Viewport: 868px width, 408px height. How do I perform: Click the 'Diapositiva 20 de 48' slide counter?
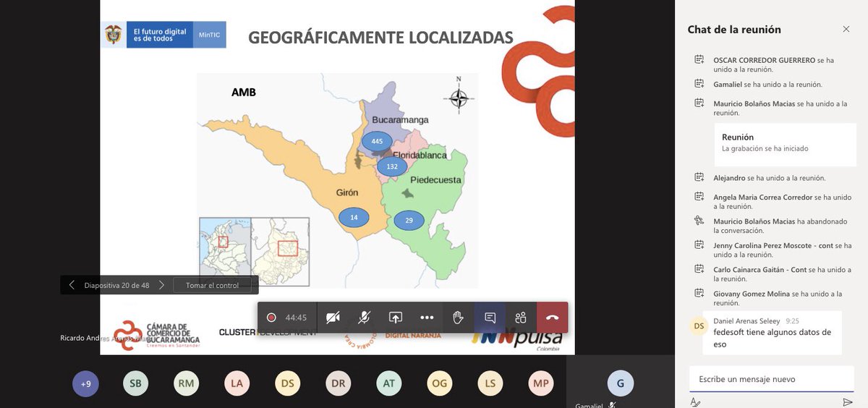pyautogui.click(x=116, y=285)
